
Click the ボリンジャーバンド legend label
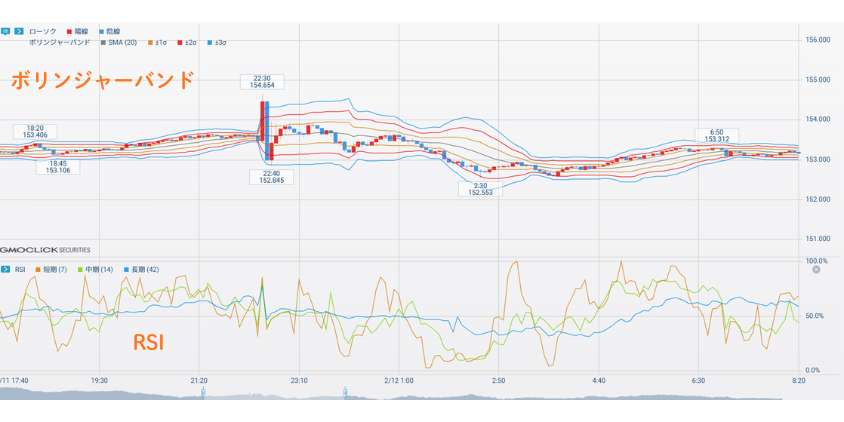pyautogui.click(x=62, y=43)
